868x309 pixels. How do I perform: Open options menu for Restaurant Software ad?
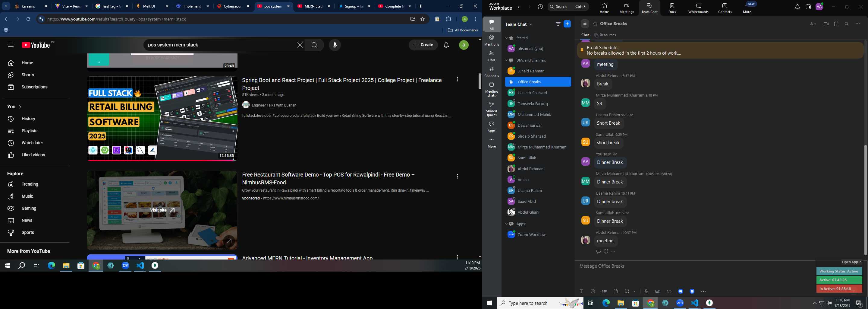click(x=457, y=177)
